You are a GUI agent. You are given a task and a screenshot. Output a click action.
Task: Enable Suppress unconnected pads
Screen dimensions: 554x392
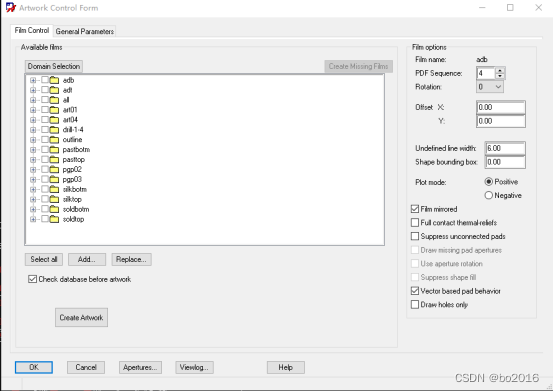click(x=415, y=236)
